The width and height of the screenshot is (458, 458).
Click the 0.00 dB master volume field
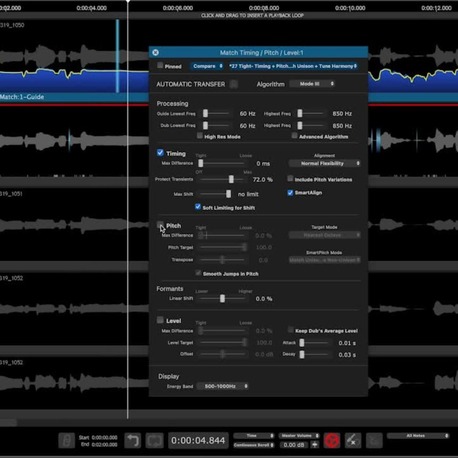tap(293, 445)
